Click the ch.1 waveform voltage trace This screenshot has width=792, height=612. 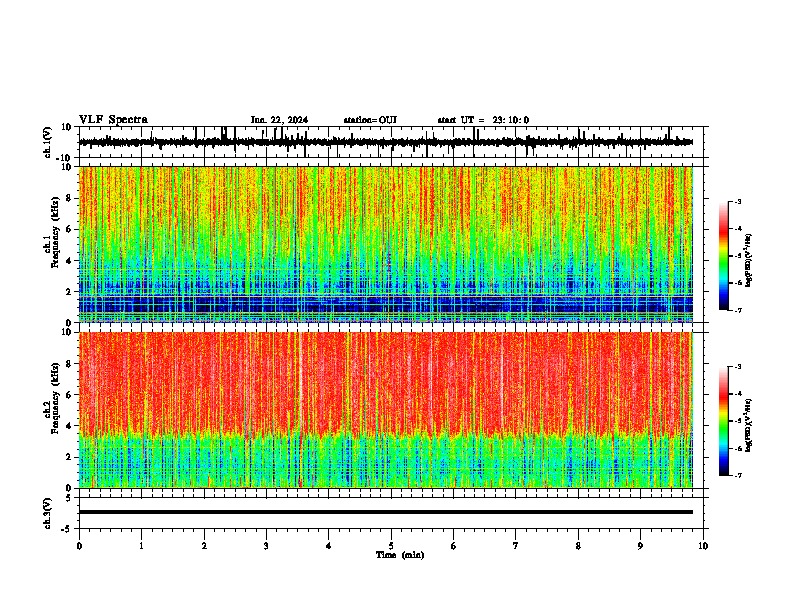[386, 142]
